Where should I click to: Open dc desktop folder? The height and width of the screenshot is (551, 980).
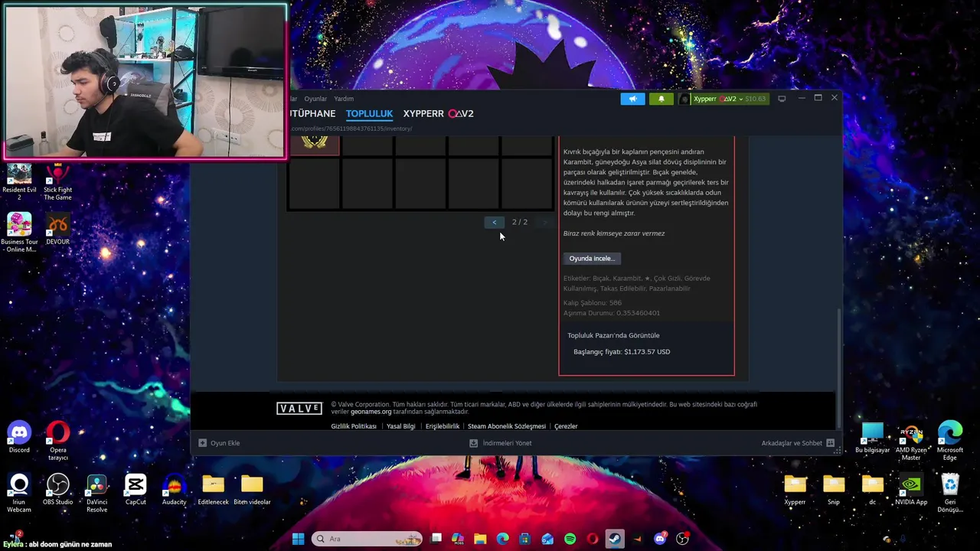(872, 490)
